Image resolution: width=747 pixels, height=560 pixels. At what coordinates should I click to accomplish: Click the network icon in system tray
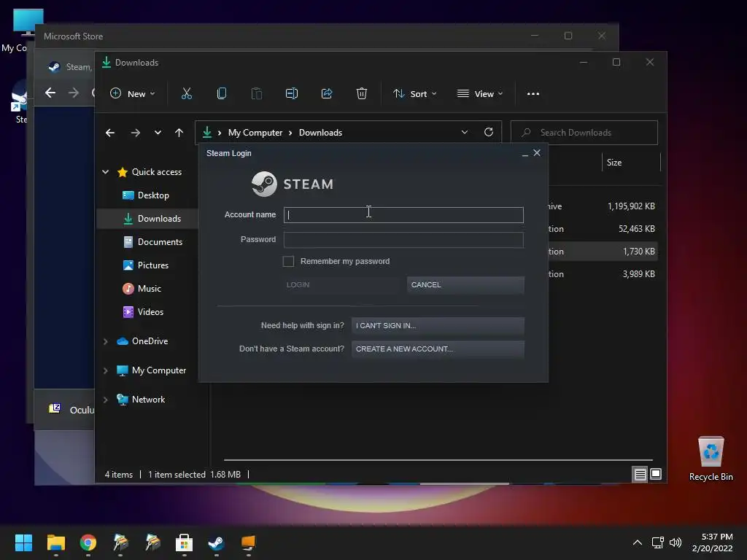click(x=657, y=542)
